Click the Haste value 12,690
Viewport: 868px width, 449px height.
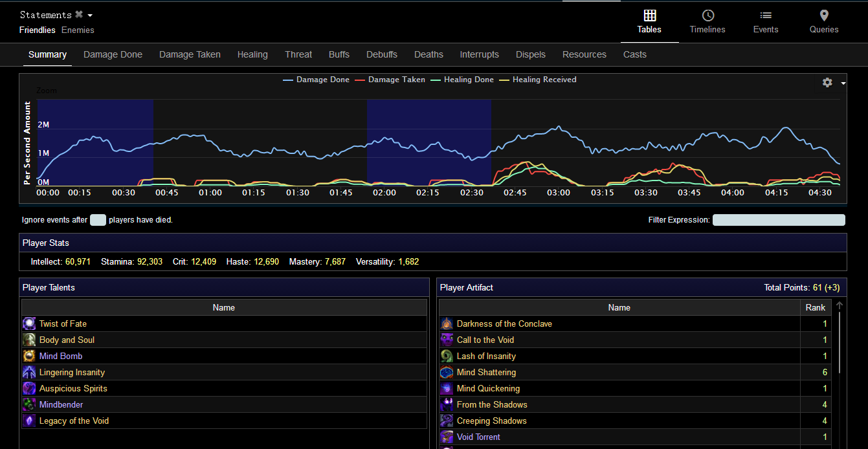coord(266,262)
